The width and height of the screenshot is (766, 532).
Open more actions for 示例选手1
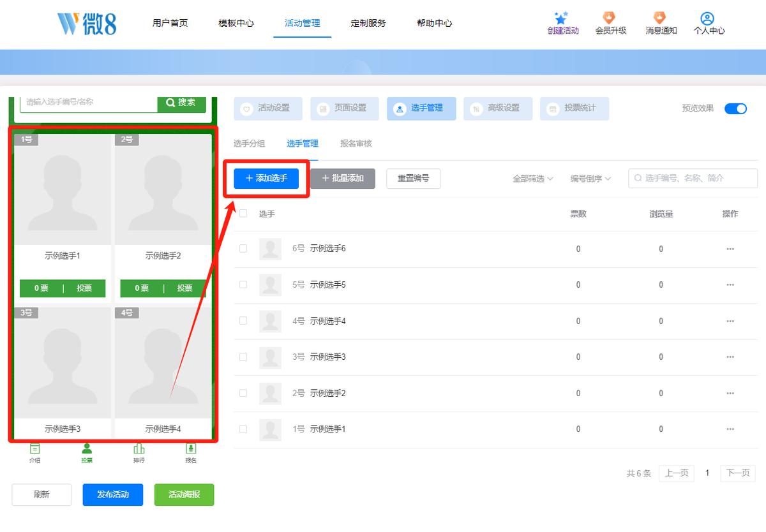(x=730, y=429)
